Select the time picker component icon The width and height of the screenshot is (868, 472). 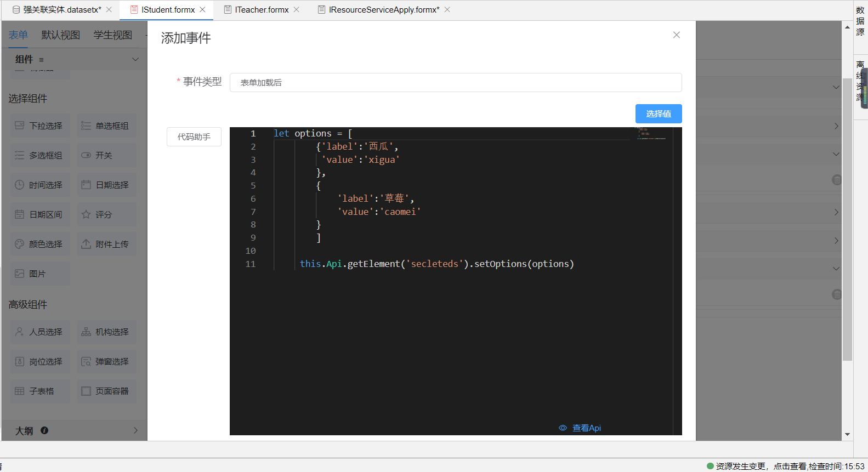click(19, 185)
